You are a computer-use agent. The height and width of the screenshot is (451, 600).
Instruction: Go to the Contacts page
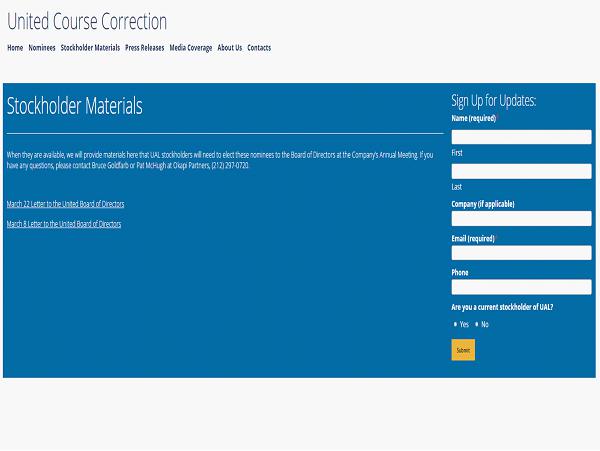[x=259, y=48]
